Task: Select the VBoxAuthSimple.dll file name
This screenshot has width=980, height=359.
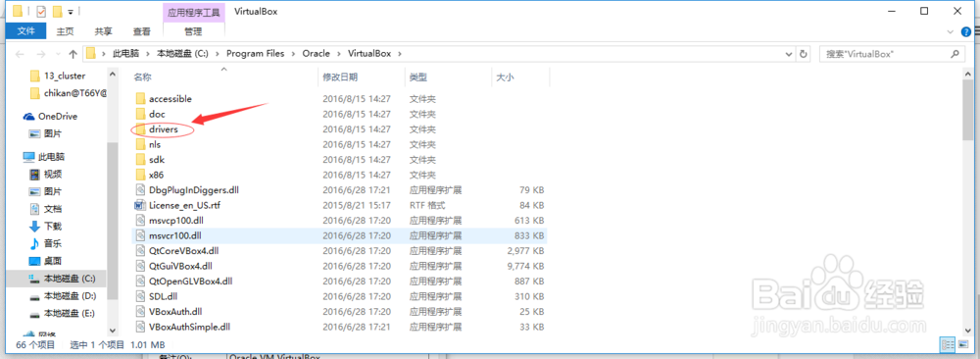Action: click(190, 327)
